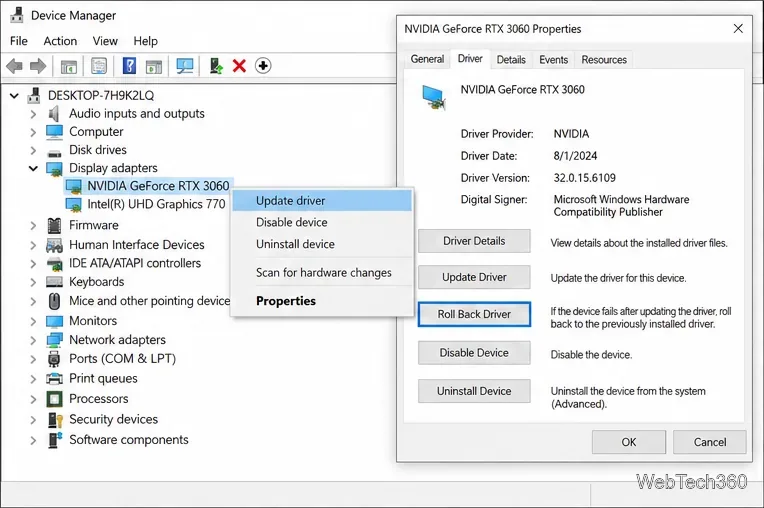Click the red X uninstall device icon
Image resolution: width=764 pixels, height=508 pixels.
(239, 66)
